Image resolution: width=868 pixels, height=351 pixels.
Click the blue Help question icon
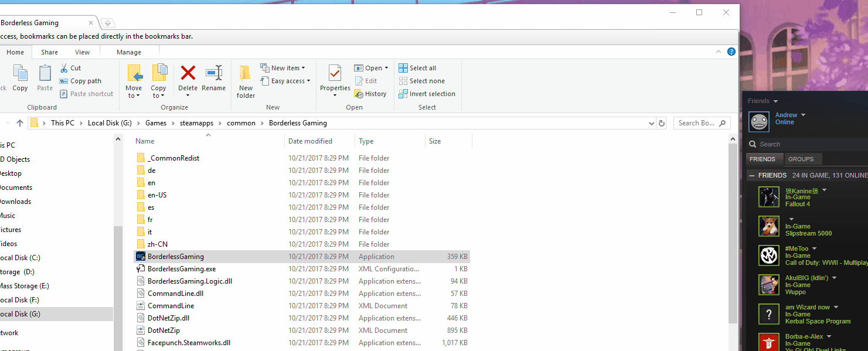point(731,52)
